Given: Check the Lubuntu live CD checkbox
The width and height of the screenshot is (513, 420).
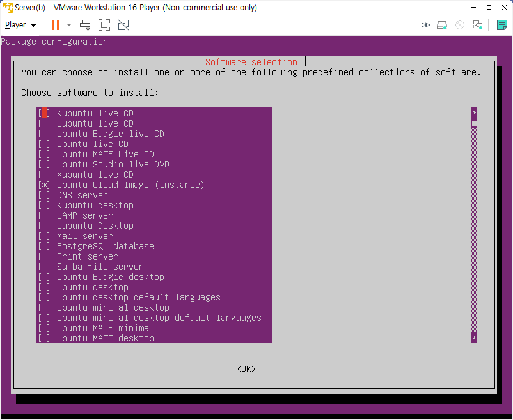Looking at the screenshot, I should (x=44, y=123).
